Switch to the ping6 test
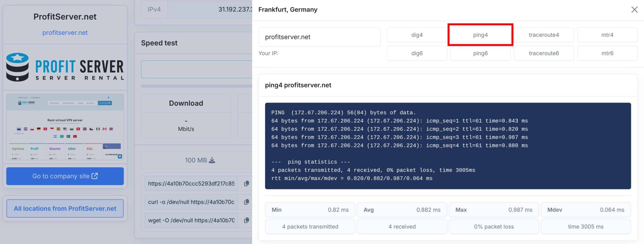Viewport: 644px width, 244px height. (480, 53)
